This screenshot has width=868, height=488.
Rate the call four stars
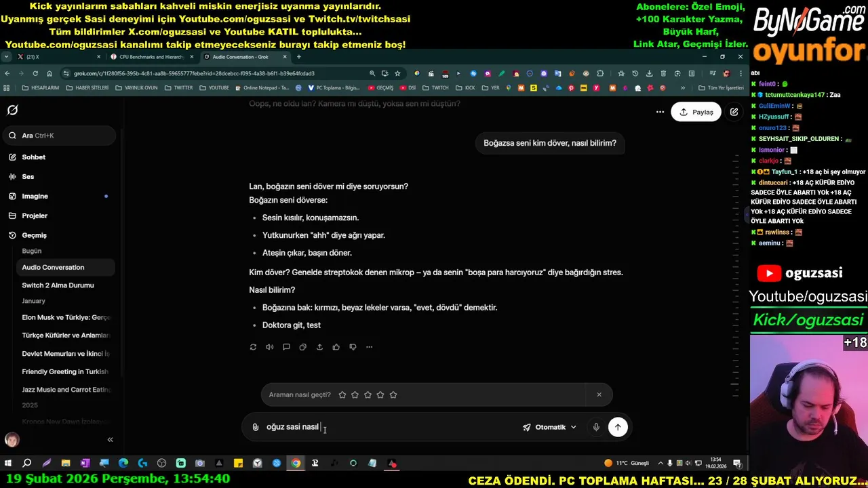pyautogui.click(x=380, y=395)
